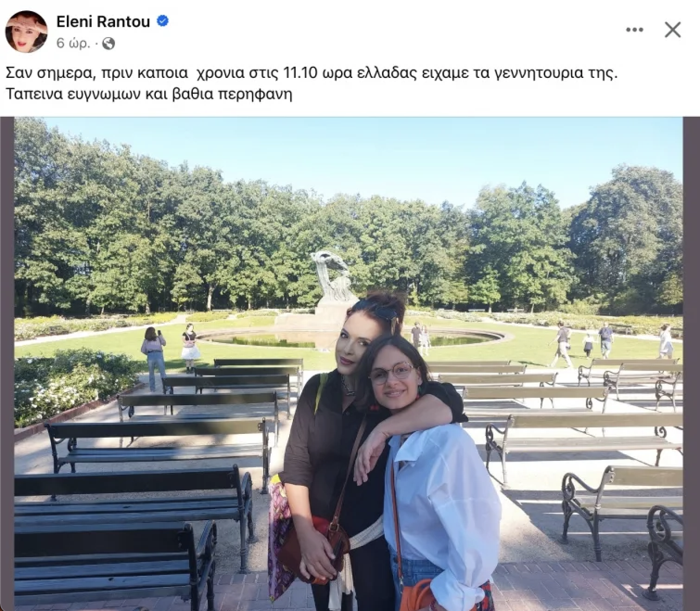The width and height of the screenshot is (700, 611).
Task: Click the girl in the white skirt near the pond
Action: [x=189, y=347]
